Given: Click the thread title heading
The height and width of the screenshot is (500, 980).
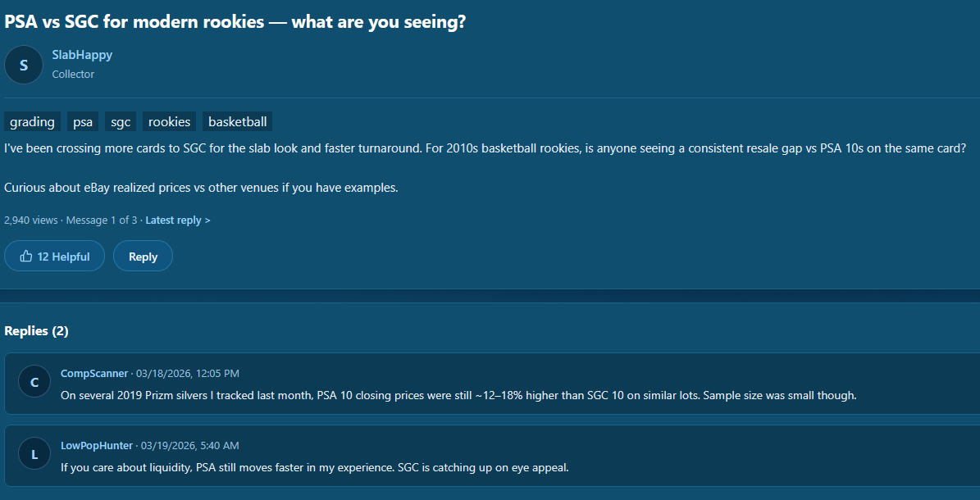Looking at the screenshot, I should 235,22.
